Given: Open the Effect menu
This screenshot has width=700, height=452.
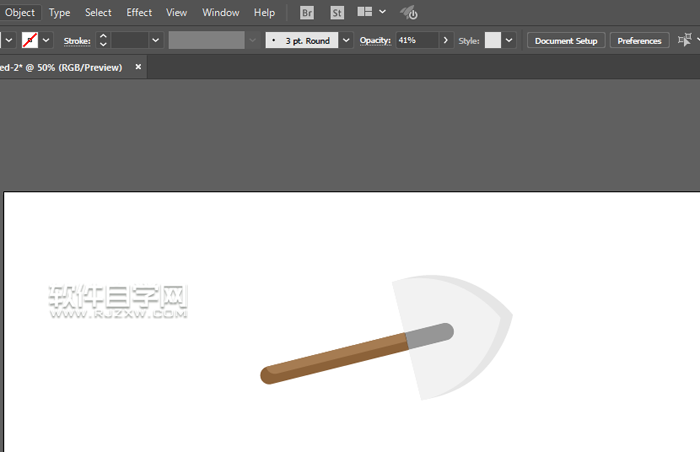Looking at the screenshot, I should coord(139,13).
